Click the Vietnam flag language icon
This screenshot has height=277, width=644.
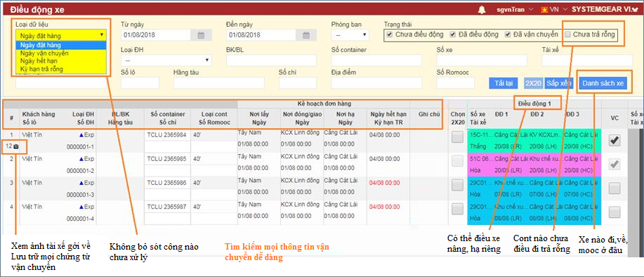(544, 9)
